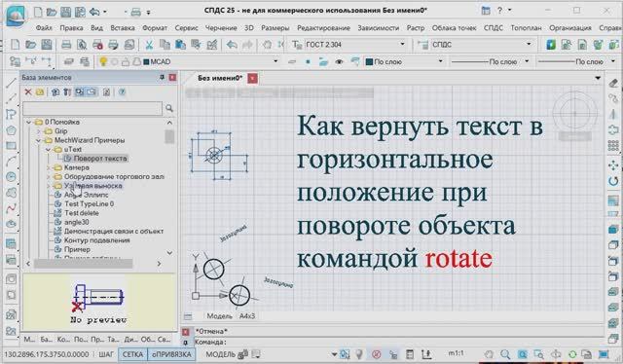Click the Cut scissors icon in the toolbar

[149, 45]
